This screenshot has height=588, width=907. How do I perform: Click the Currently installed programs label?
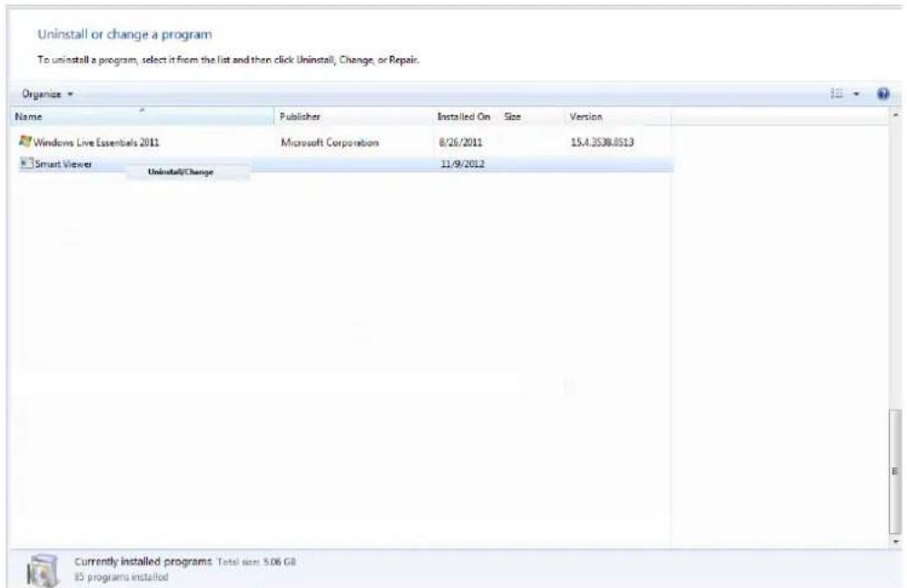coord(143,562)
